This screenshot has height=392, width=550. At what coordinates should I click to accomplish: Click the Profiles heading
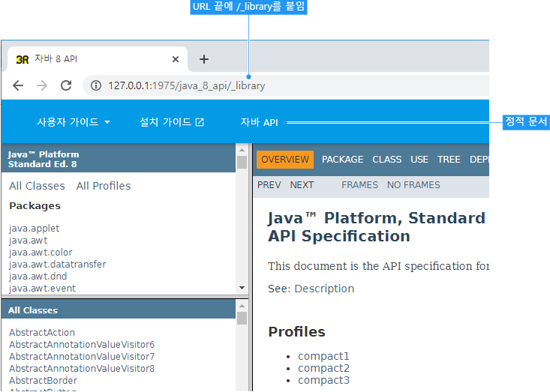coord(296,332)
